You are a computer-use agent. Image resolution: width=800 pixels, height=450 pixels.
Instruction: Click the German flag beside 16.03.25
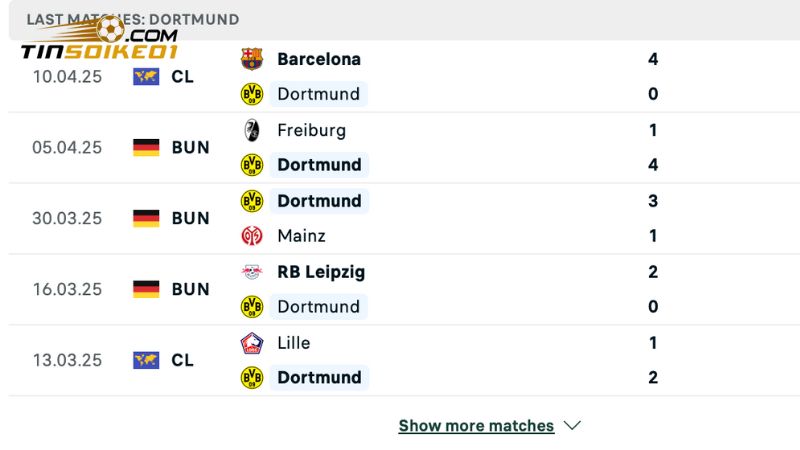click(146, 289)
